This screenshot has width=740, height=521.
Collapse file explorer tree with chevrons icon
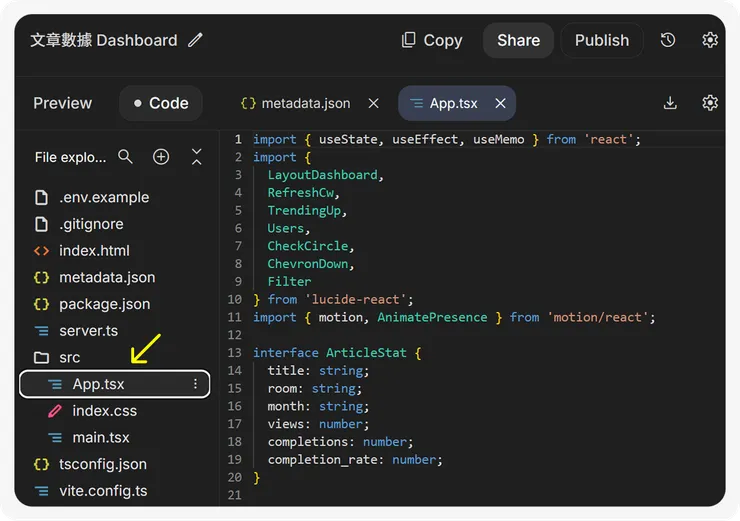[197, 157]
